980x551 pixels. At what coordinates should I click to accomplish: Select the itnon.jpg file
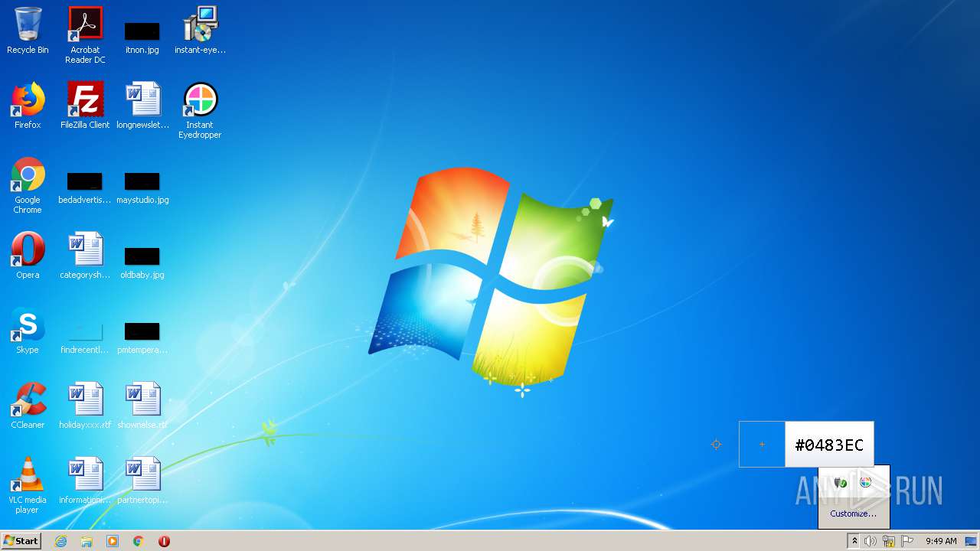(142, 37)
